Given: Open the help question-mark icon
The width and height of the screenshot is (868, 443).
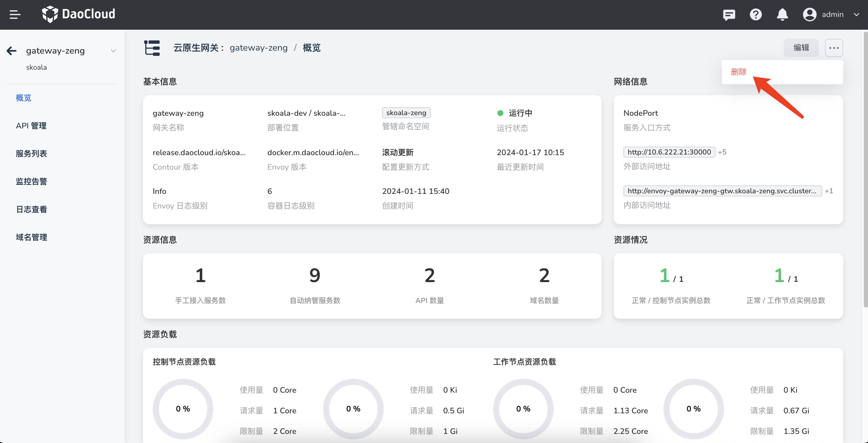Looking at the screenshot, I should (756, 15).
